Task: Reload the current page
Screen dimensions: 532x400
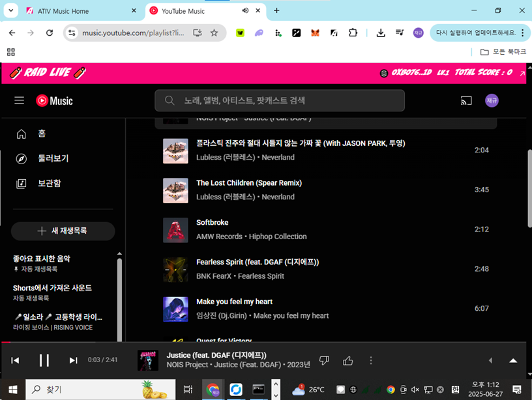Action: [50, 33]
